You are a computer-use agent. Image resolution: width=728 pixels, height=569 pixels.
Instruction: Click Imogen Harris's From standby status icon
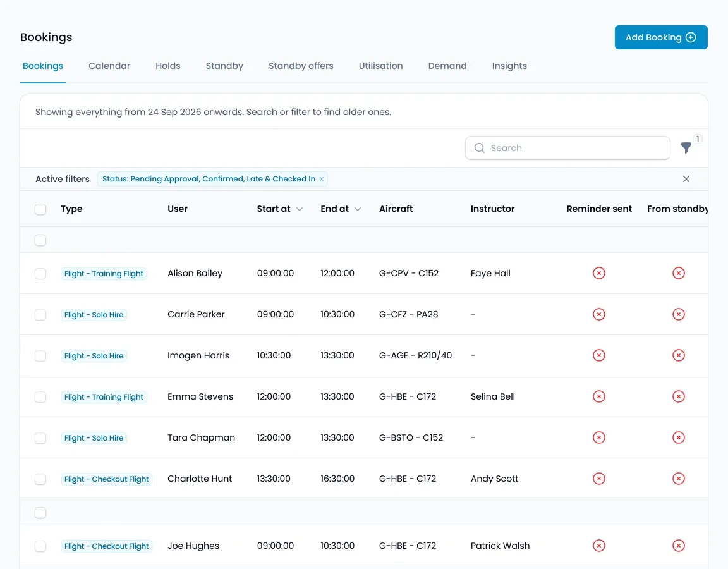tap(678, 355)
